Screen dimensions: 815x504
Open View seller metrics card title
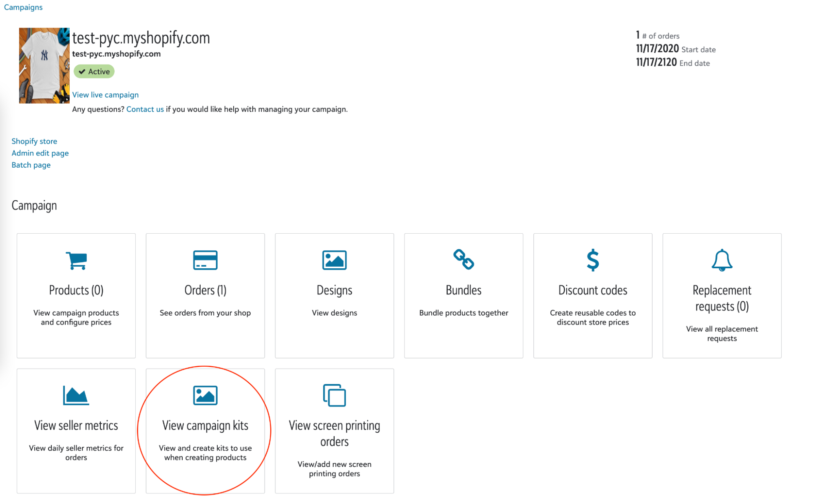(x=76, y=425)
